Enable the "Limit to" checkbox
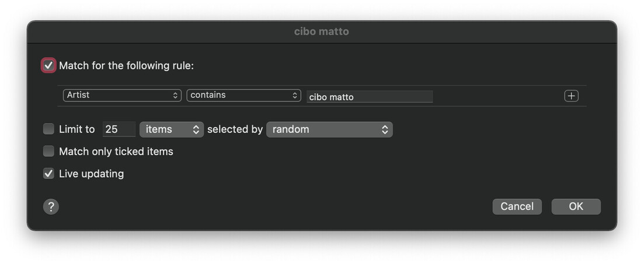The width and height of the screenshot is (644, 264). tap(48, 129)
